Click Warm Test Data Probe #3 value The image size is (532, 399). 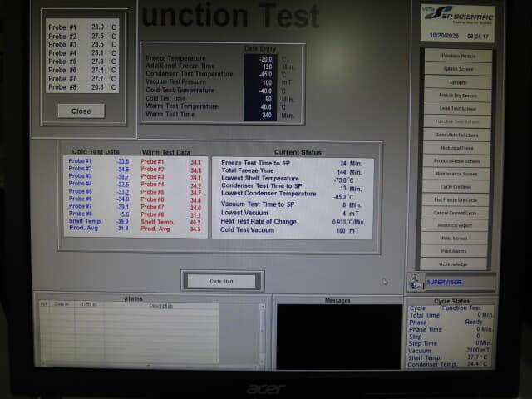tap(196, 178)
